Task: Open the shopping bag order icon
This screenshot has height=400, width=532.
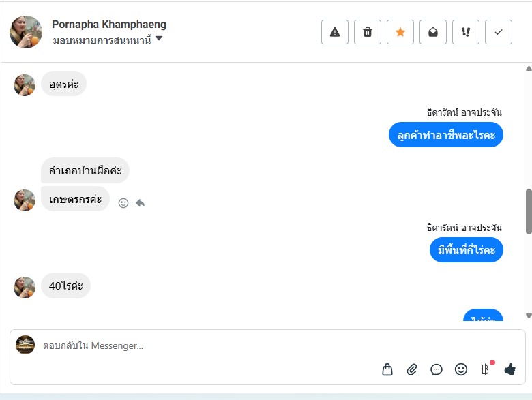Action: click(x=387, y=369)
